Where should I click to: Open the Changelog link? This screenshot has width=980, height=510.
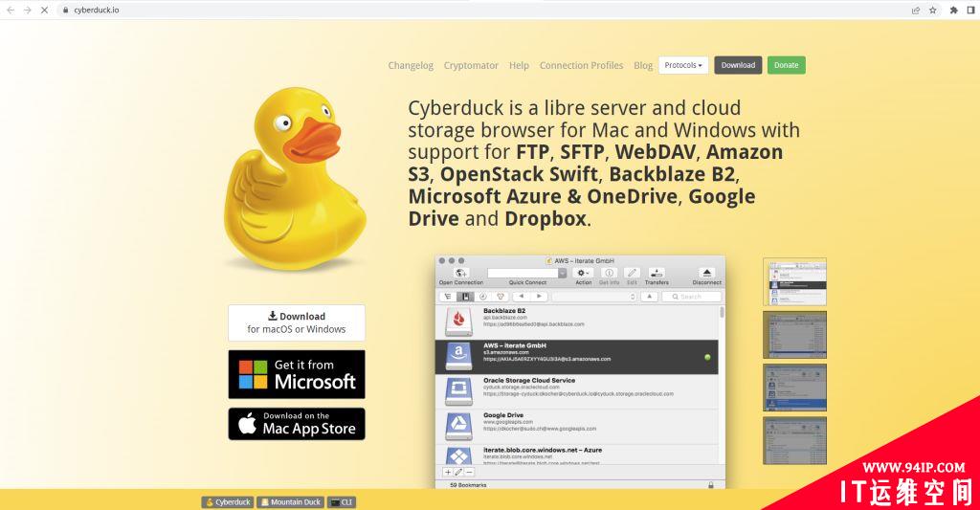(411, 65)
